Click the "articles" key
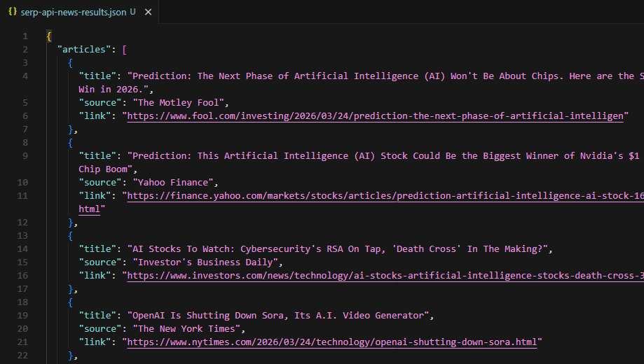This screenshot has height=364, width=644. [x=84, y=49]
